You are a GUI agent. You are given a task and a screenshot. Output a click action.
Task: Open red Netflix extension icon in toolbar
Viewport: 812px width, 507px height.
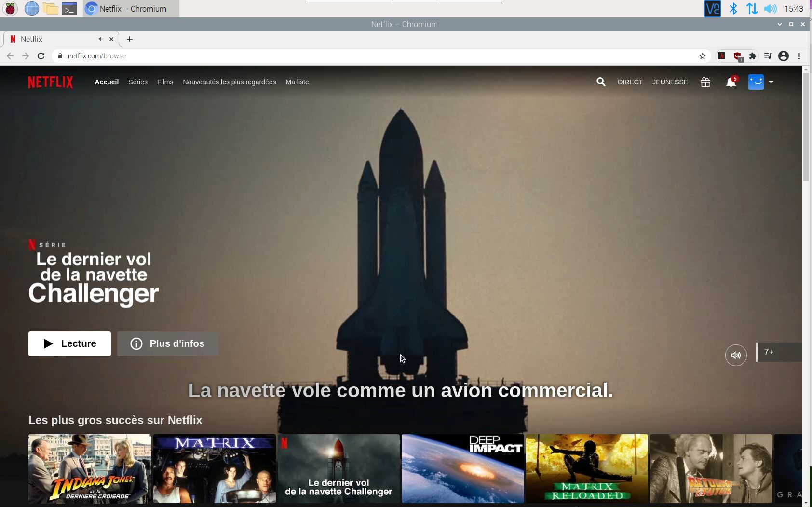click(722, 56)
